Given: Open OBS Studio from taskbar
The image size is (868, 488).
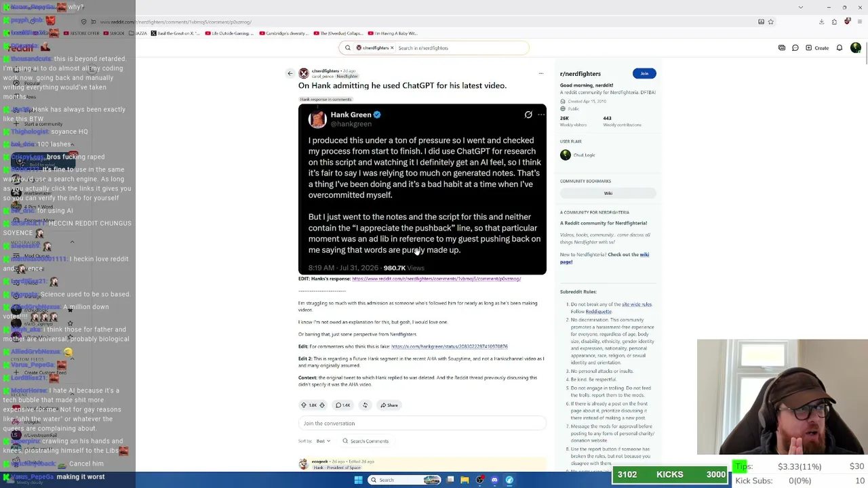Looking at the screenshot, I should coord(480,480).
